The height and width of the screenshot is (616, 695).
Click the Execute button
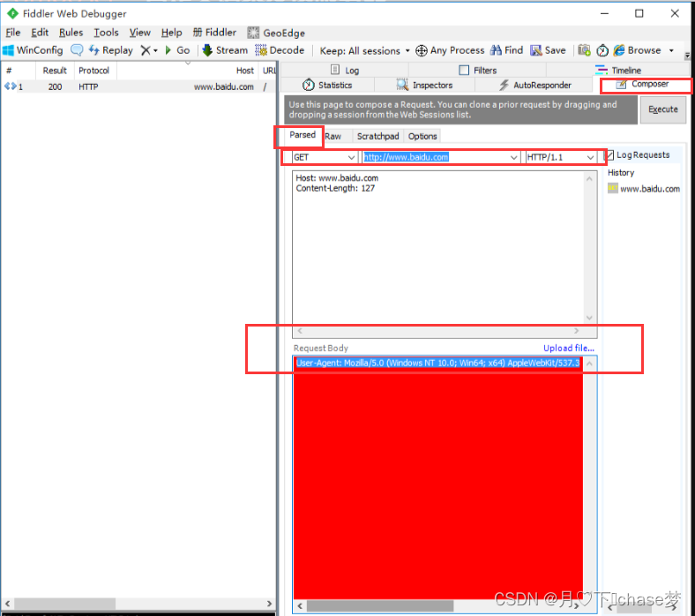662,109
